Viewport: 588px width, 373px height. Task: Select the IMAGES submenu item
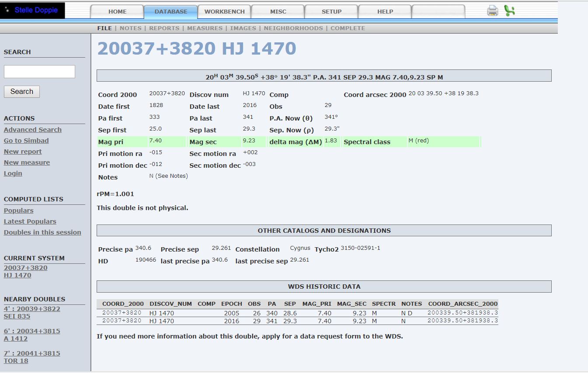pos(243,28)
